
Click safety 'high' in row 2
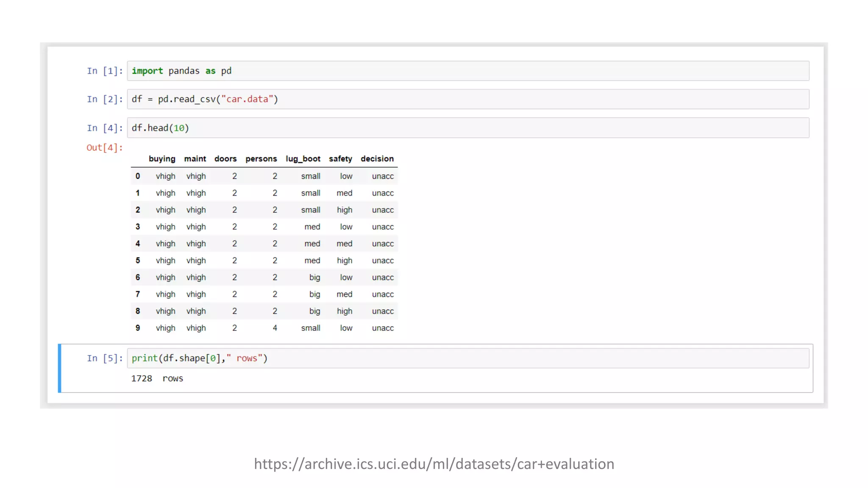click(345, 210)
